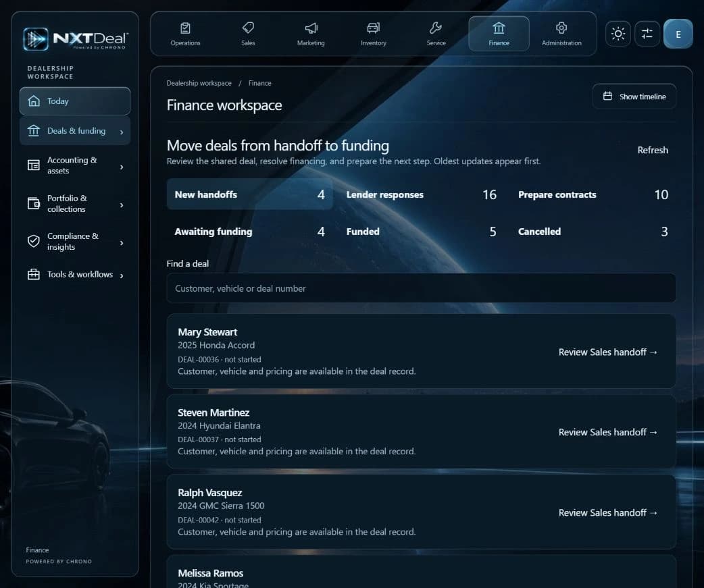Review Sales handoff for Mary Stewart
Screen dimensions: 704x588
click(608, 352)
